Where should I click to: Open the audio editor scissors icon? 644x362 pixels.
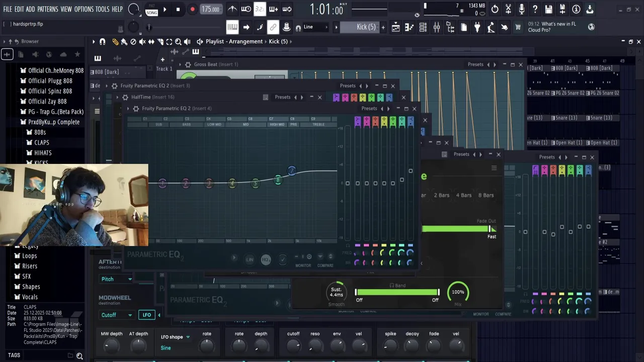(x=508, y=9)
